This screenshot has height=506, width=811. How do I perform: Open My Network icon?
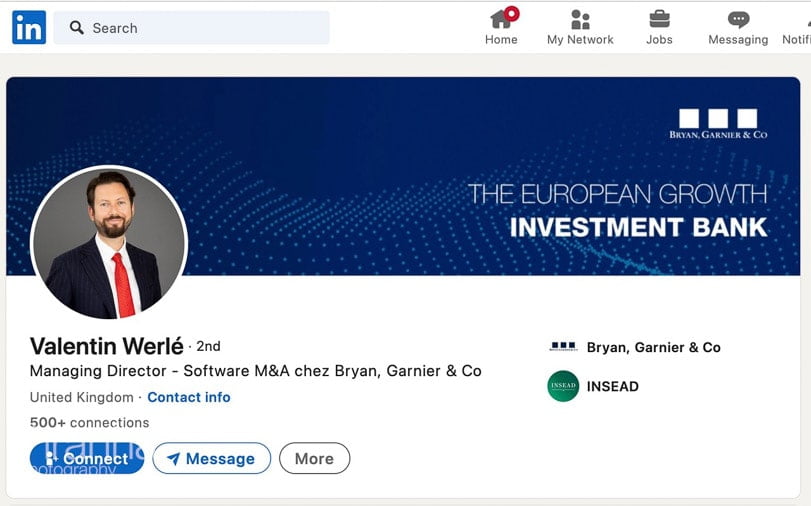click(x=580, y=19)
